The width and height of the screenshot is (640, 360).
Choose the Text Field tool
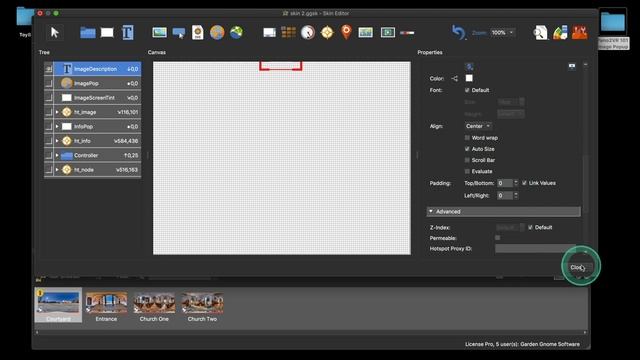point(128,32)
